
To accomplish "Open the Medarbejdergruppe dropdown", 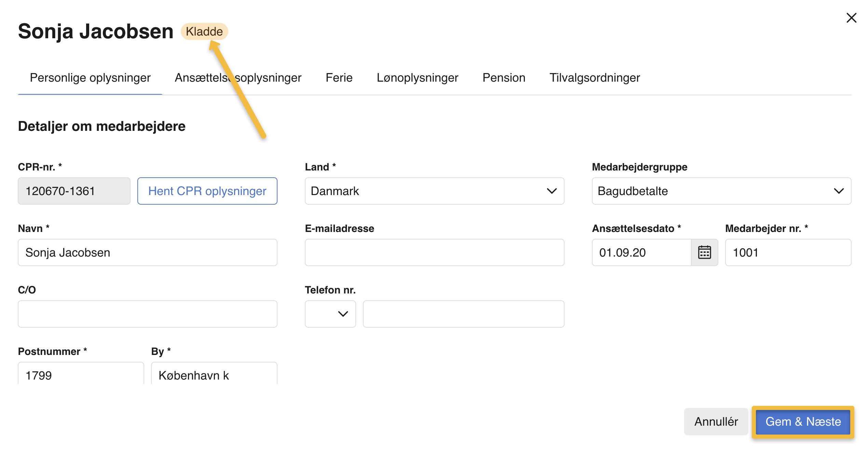I will (x=721, y=191).
